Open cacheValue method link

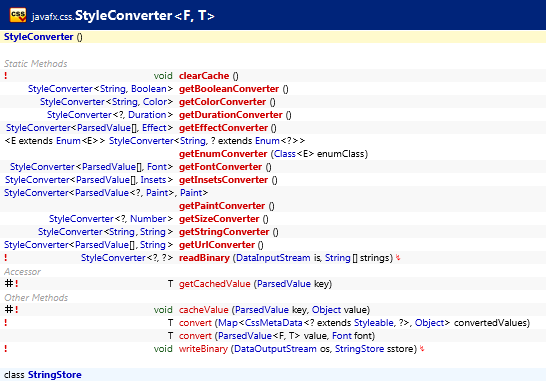[203, 310]
